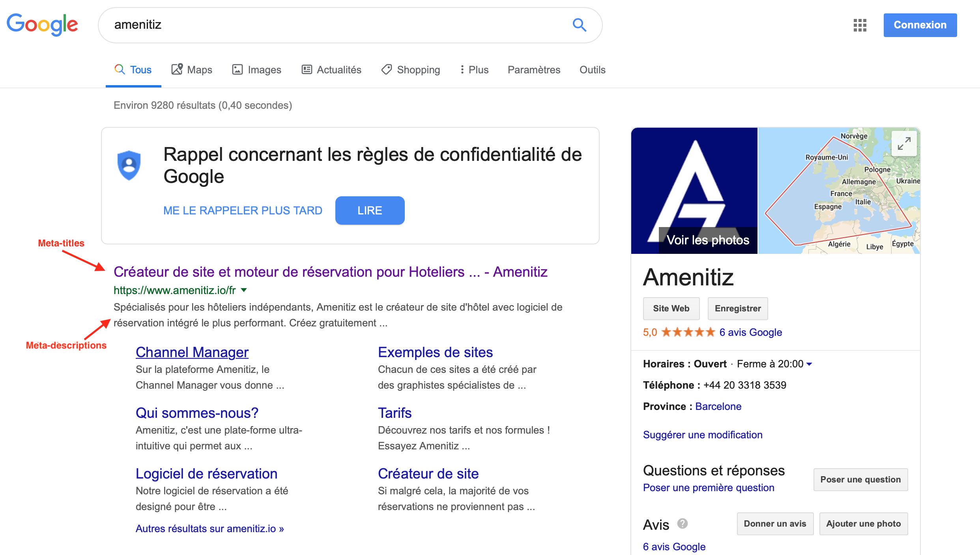980x555 pixels.
Task: Click the https://www.amenitiz.io/fr URL text
Action: click(x=174, y=290)
